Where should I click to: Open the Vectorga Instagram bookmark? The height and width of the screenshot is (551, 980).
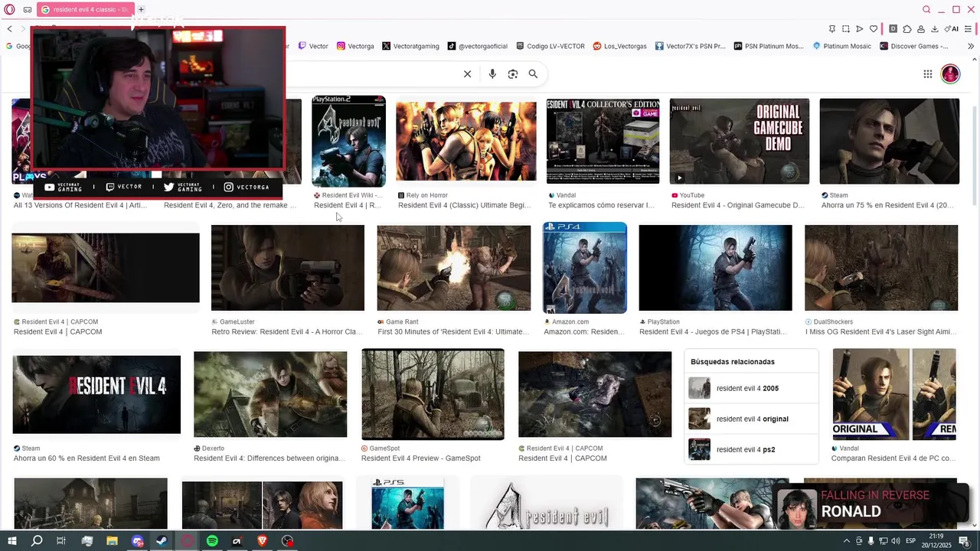click(x=356, y=46)
